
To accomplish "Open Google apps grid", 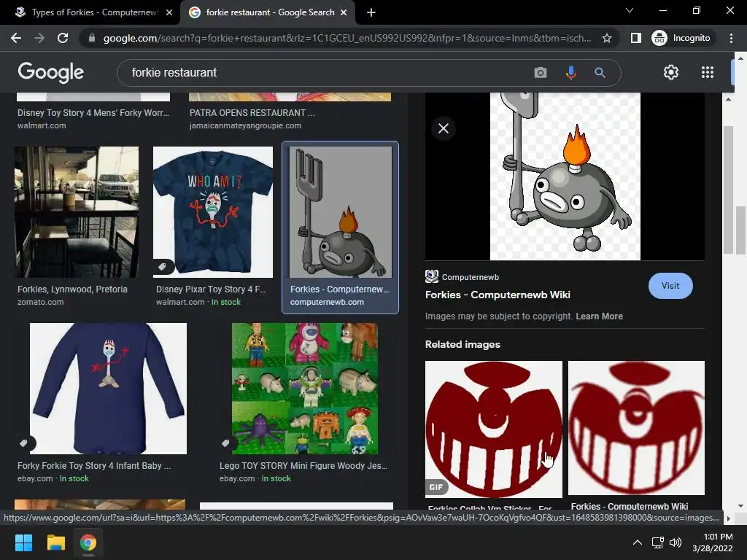I will [x=708, y=72].
